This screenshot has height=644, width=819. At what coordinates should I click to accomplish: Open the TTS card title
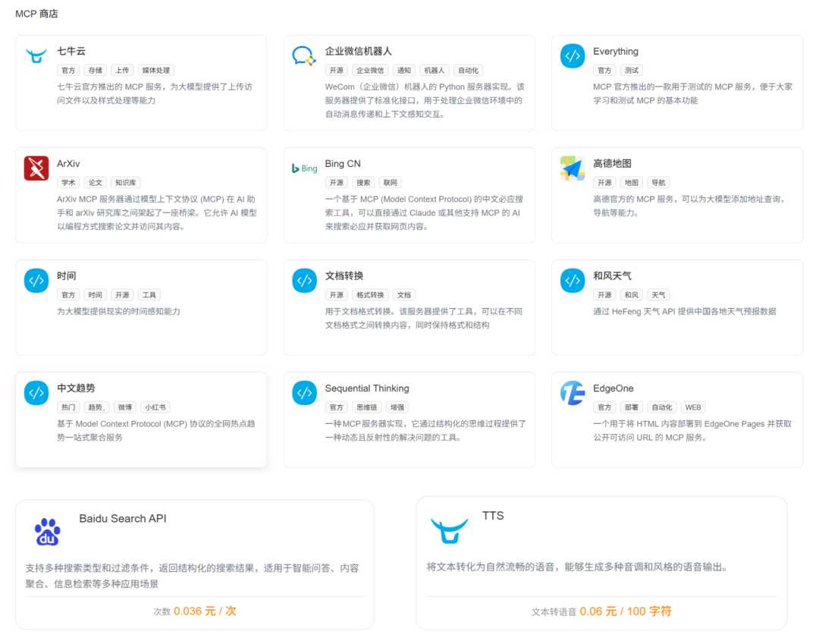tap(493, 516)
